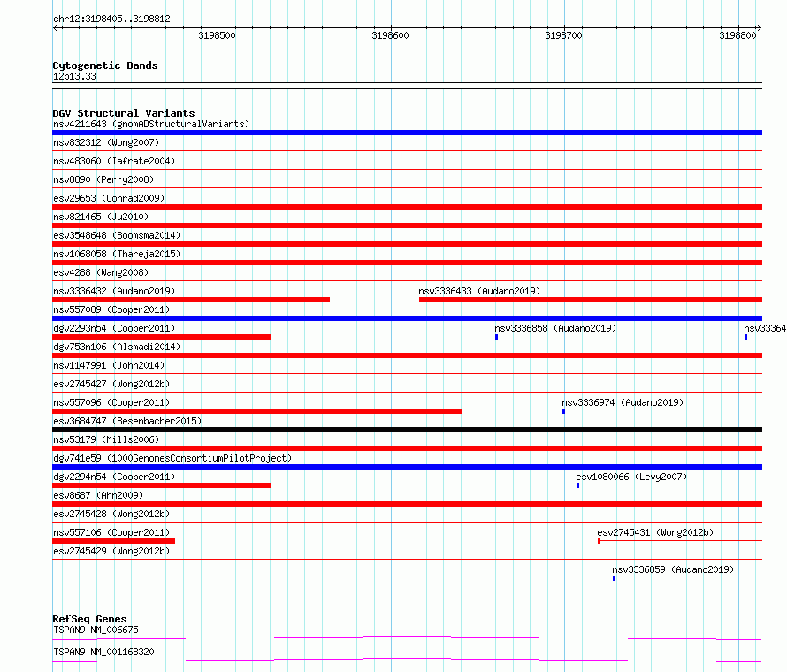Click the small blue nsv3336859 marker
This screenshot has width=787, height=672.
tap(614, 578)
